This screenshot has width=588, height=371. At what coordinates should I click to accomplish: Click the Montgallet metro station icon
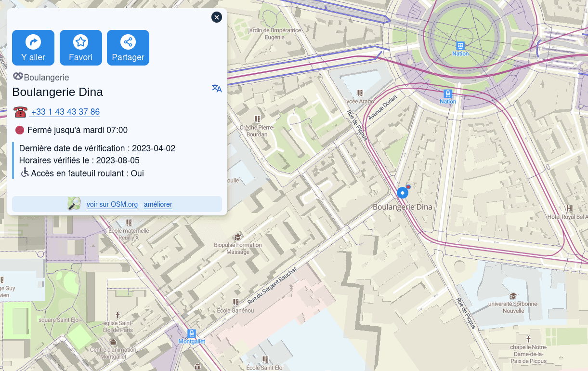point(192,333)
